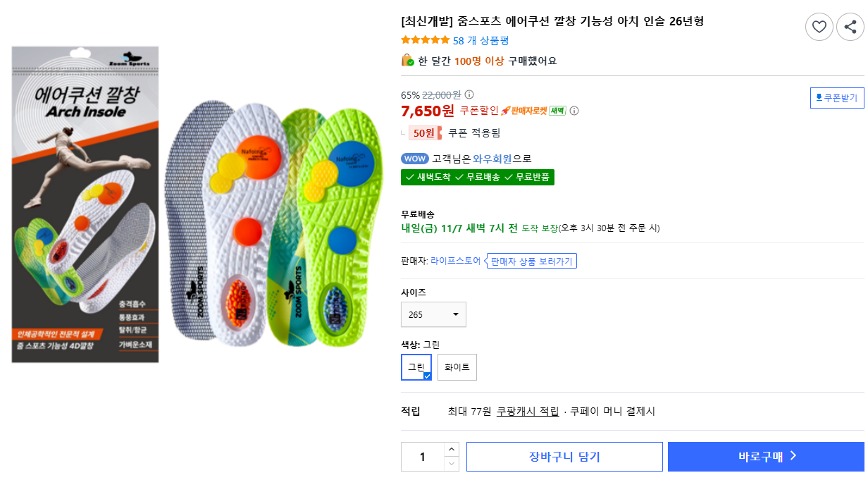Click the 판매자로켓 rocket badge
The width and height of the screenshot is (868, 480).
pyautogui.click(x=524, y=111)
